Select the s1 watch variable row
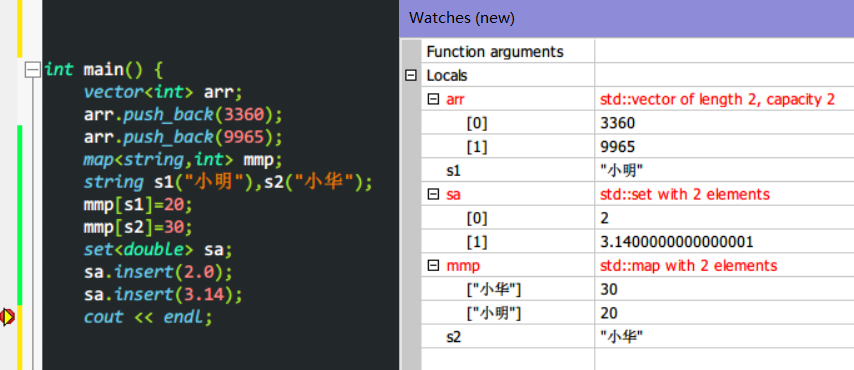Viewport: 854px width, 370px height. [x=637, y=171]
